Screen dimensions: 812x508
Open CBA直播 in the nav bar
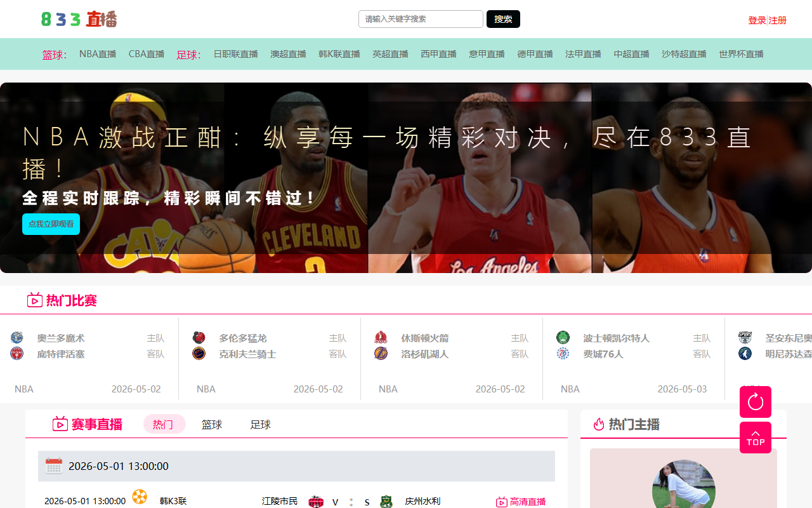click(147, 54)
